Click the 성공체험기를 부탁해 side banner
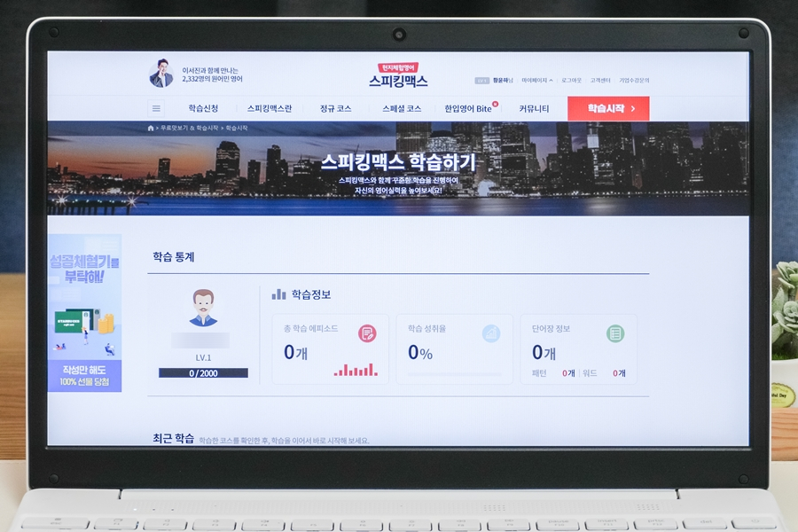 click(x=84, y=313)
